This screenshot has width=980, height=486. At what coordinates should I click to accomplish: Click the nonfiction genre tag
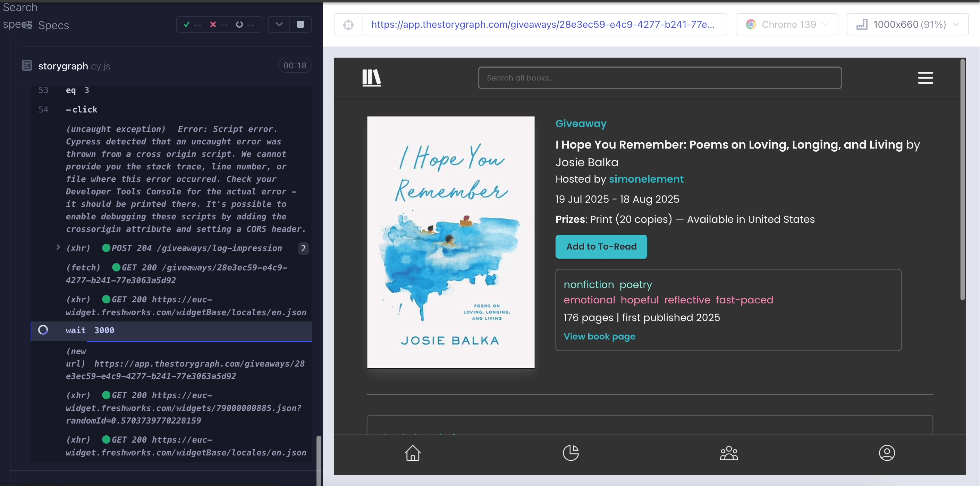point(589,285)
